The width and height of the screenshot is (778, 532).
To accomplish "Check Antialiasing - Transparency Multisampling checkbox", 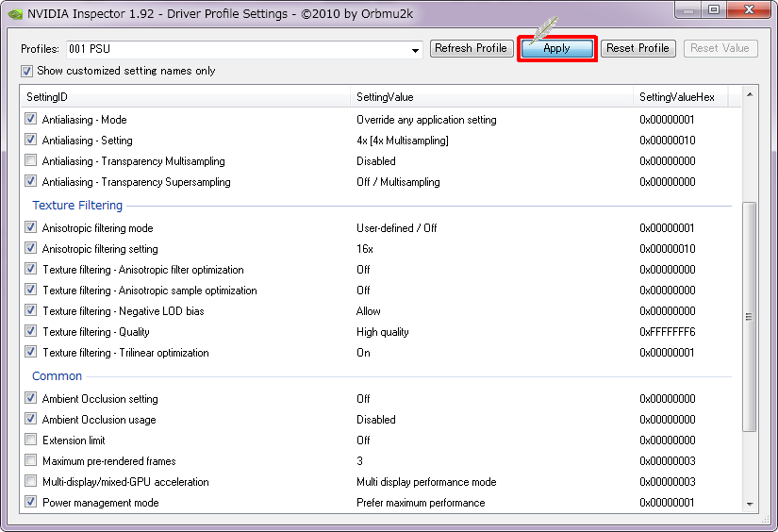I will [31, 160].
